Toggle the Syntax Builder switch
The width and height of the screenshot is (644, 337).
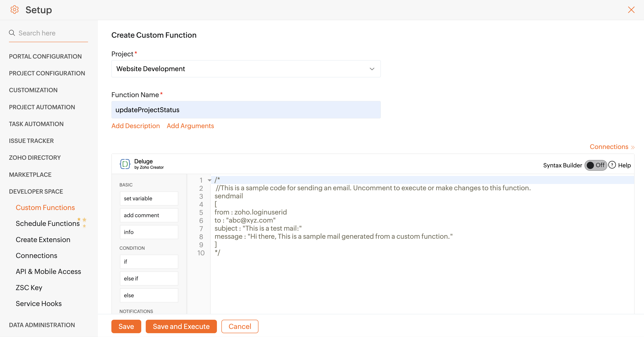(x=595, y=165)
